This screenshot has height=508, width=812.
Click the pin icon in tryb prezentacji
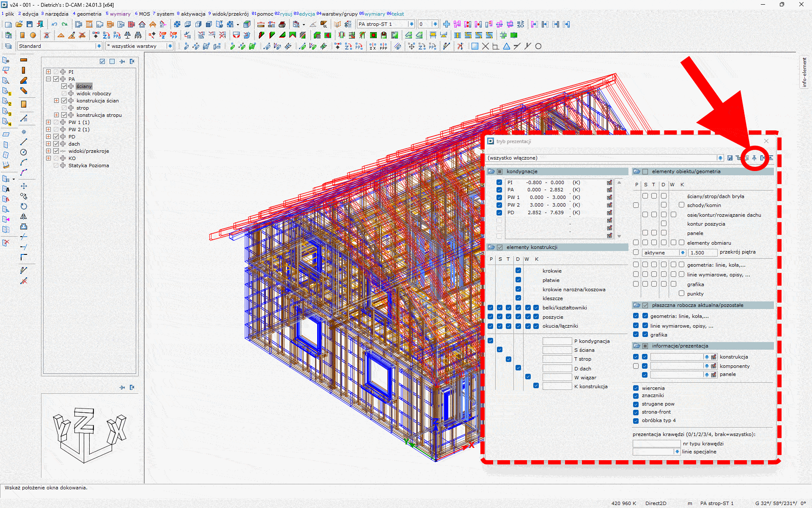pos(754,158)
